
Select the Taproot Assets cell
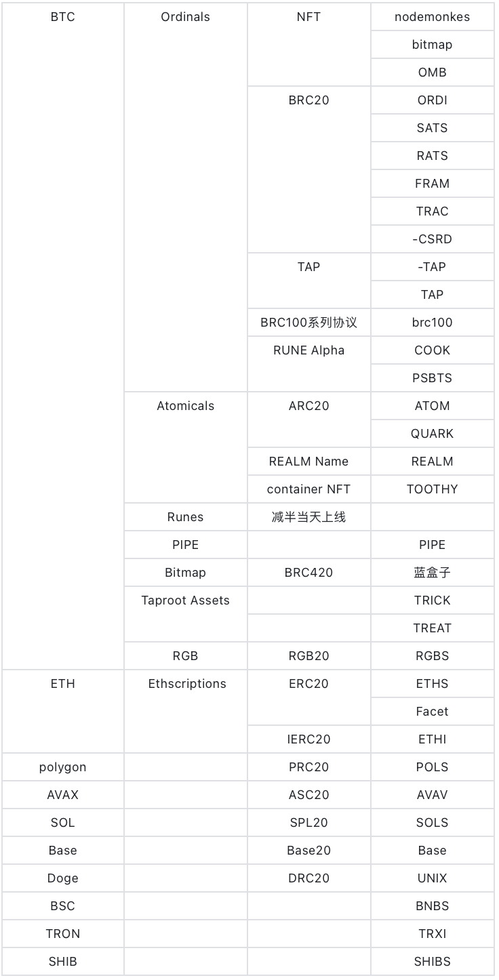(185, 600)
